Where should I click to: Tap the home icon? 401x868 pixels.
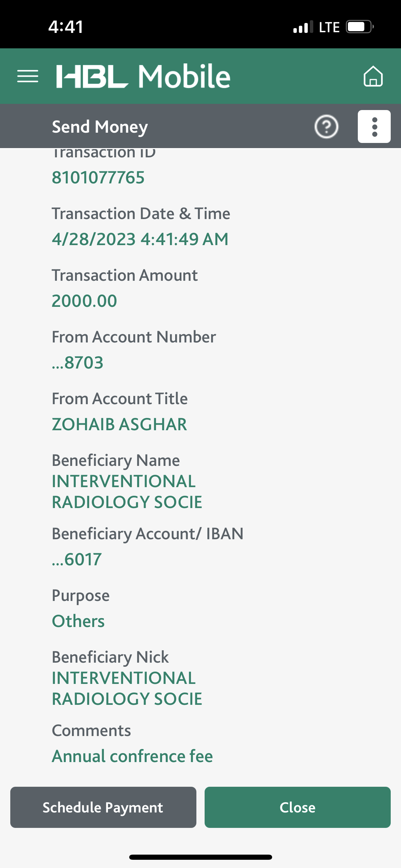pyautogui.click(x=373, y=76)
